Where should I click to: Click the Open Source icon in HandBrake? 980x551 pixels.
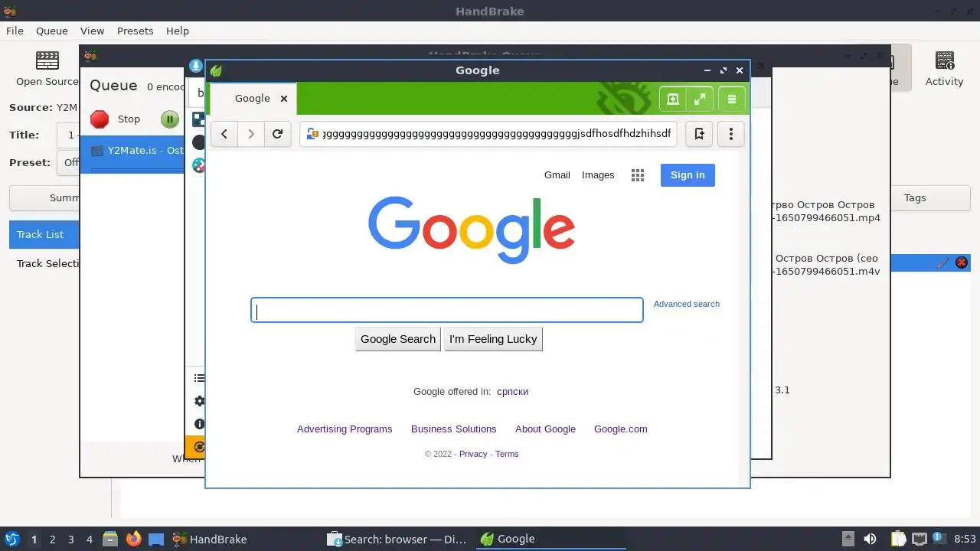click(47, 69)
